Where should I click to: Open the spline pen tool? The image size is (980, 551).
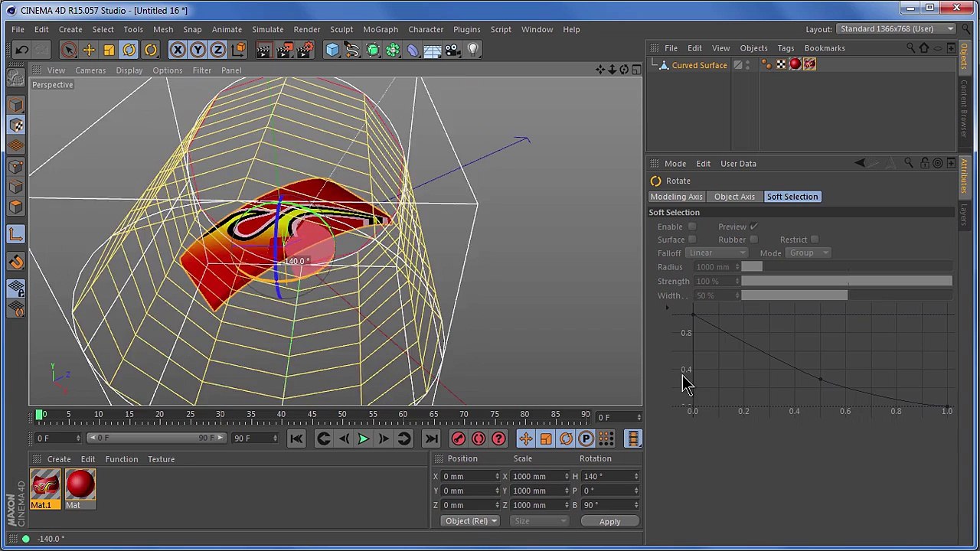point(352,50)
